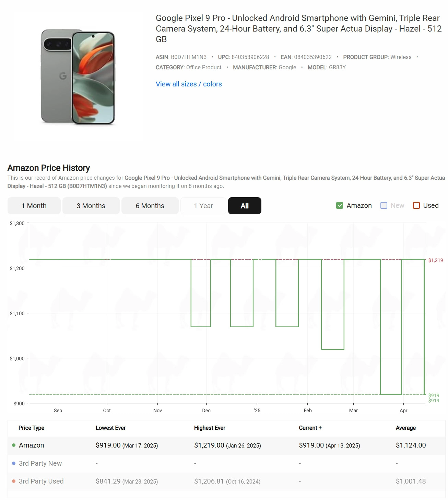Click the Apr marker on chart axis
The image size is (448, 500).
[403, 410]
